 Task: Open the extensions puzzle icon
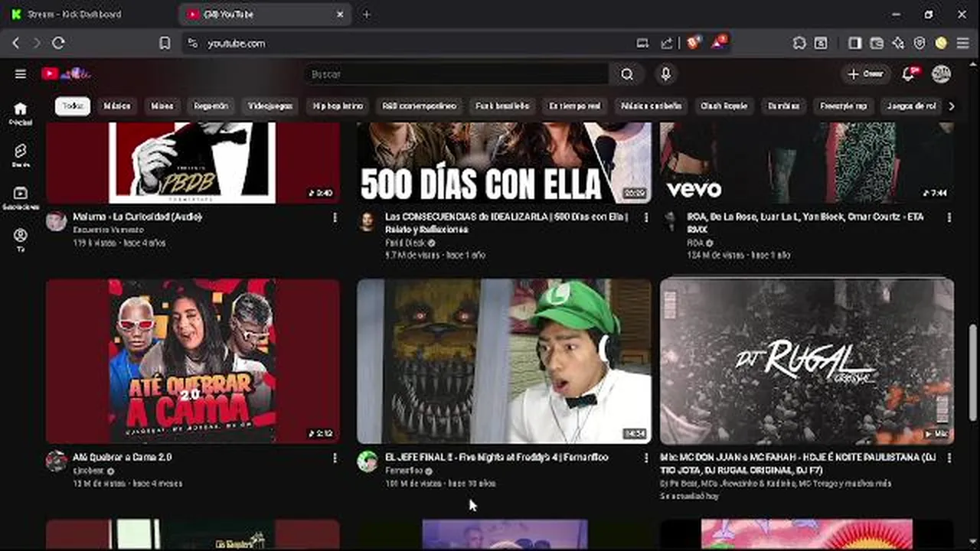click(x=799, y=44)
